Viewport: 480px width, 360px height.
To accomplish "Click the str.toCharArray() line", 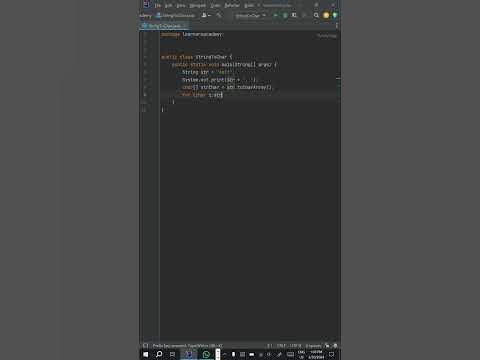I will (x=227, y=87).
